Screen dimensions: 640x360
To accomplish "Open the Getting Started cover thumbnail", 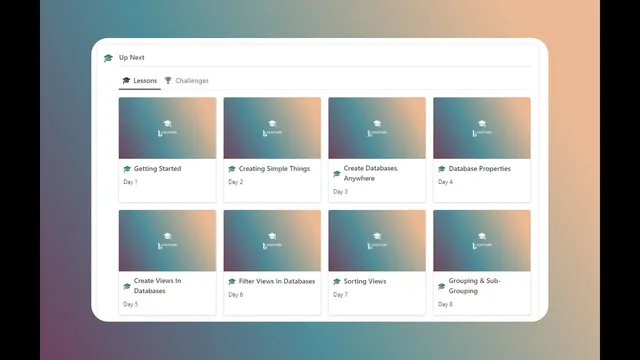I will click(x=167, y=128).
